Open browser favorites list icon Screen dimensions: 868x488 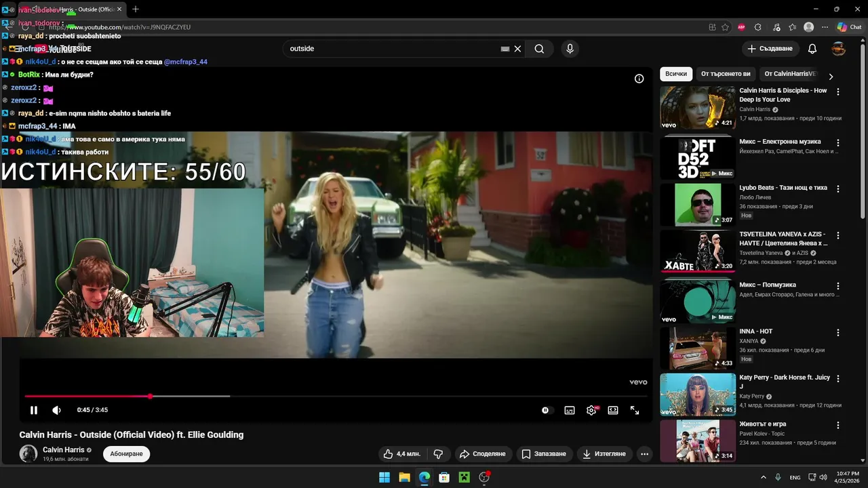[793, 27]
